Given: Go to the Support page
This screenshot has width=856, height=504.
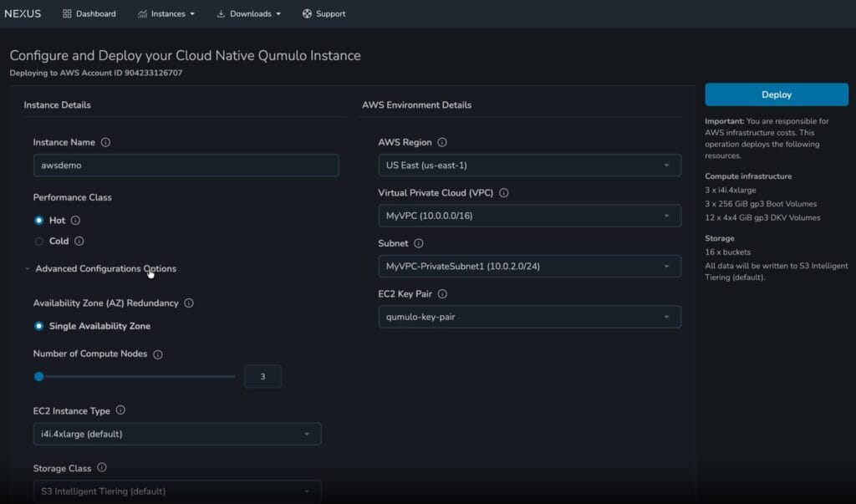Looking at the screenshot, I should [x=324, y=13].
